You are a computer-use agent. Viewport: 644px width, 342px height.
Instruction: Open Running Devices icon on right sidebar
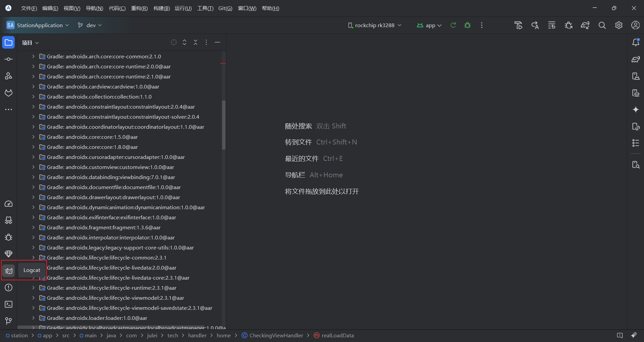[x=636, y=93]
